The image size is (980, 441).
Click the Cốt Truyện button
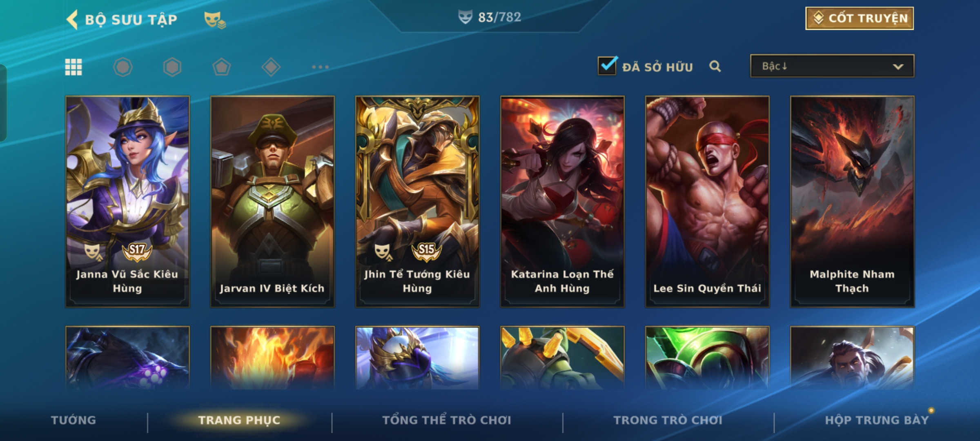pyautogui.click(x=860, y=18)
